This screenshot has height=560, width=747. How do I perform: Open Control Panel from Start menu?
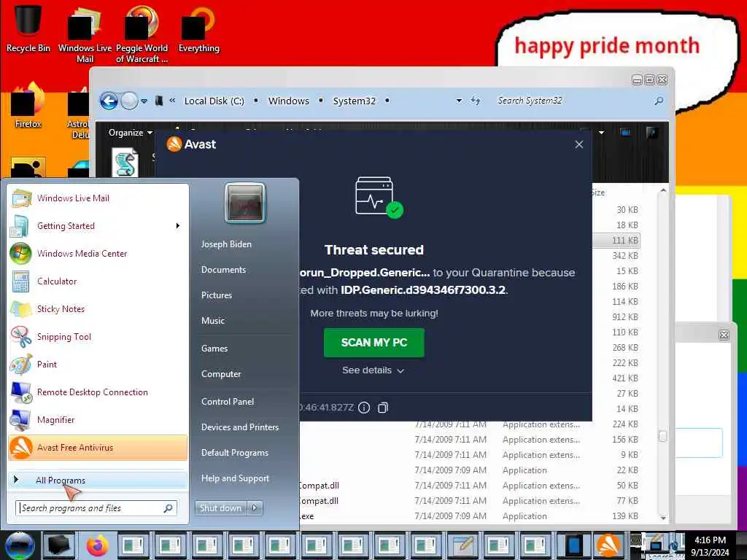(x=228, y=402)
